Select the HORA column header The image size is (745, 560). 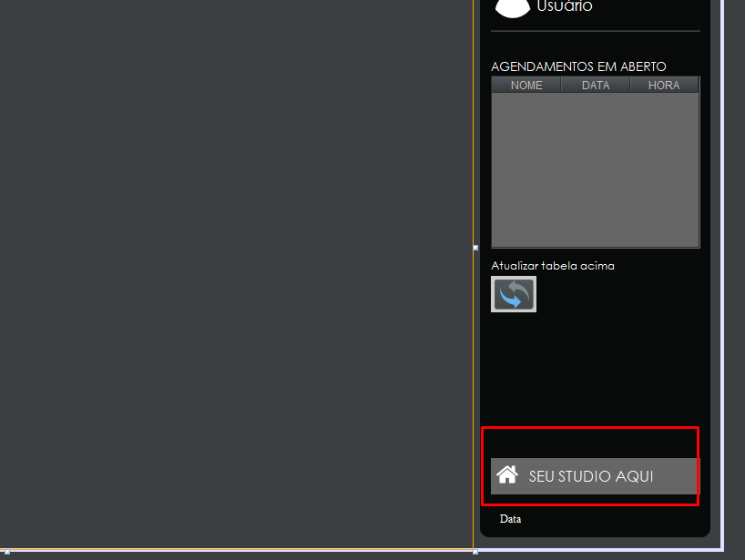pyautogui.click(x=664, y=85)
